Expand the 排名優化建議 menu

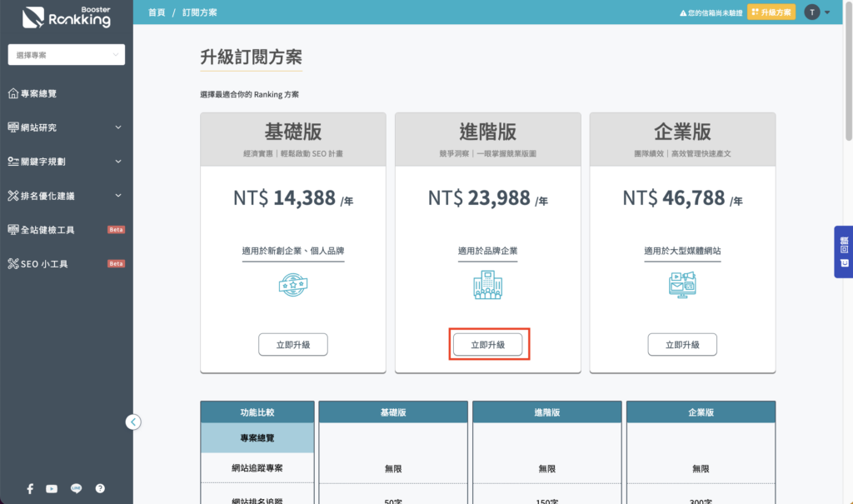pyautogui.click(x=67, y=196)
